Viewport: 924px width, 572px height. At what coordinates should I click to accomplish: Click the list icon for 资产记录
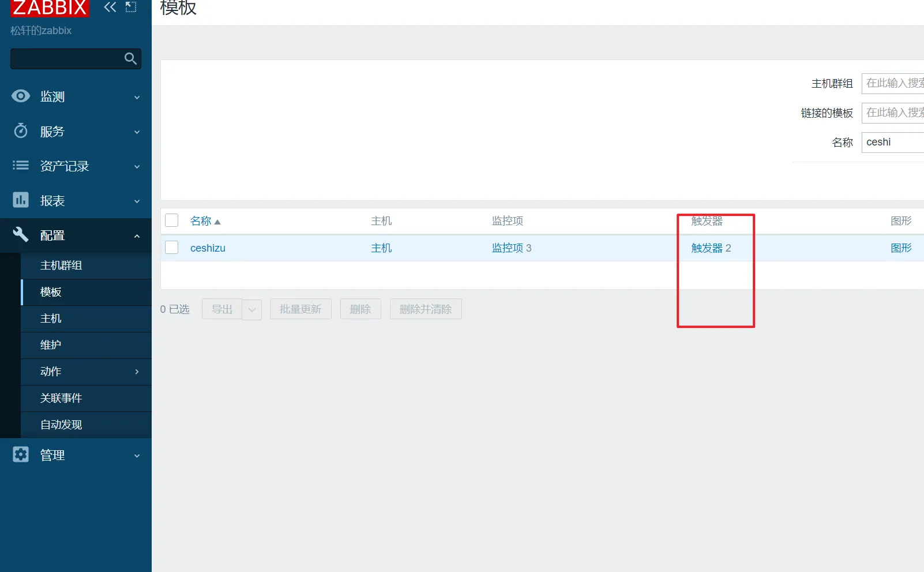pos(21,166)
